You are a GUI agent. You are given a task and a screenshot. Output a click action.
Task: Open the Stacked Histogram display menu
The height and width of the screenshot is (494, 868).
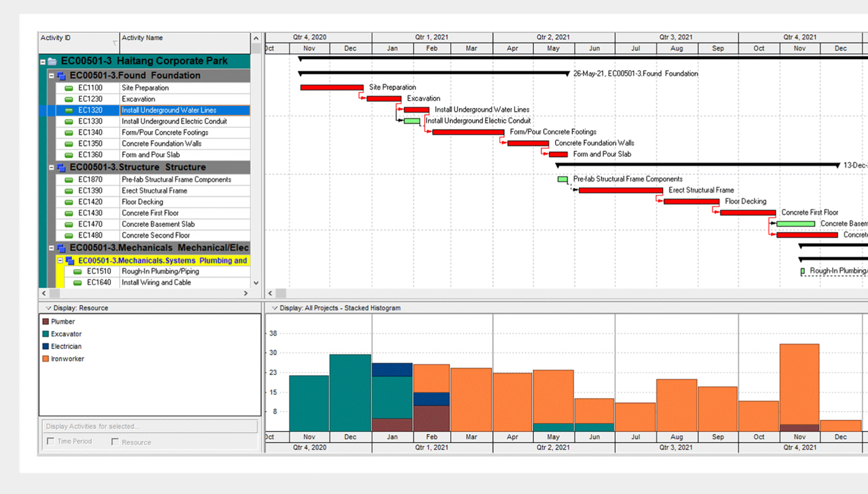[x=275, y=308]
